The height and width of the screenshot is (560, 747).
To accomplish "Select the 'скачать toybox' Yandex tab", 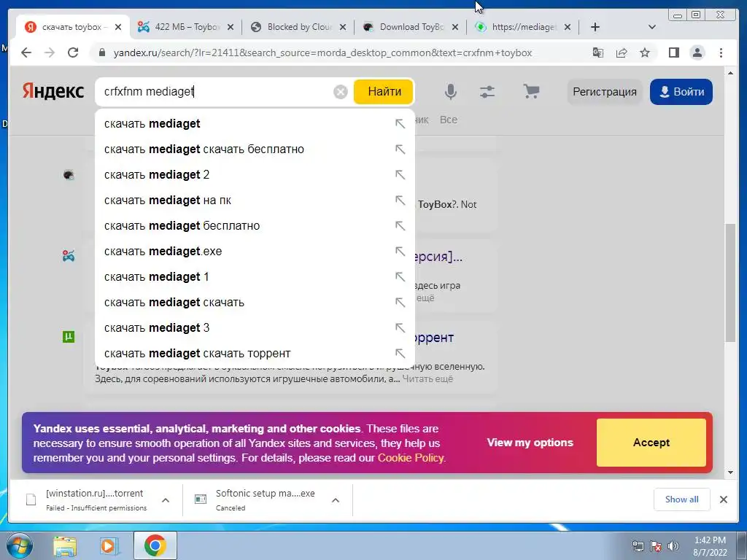I will click(71, 27).
